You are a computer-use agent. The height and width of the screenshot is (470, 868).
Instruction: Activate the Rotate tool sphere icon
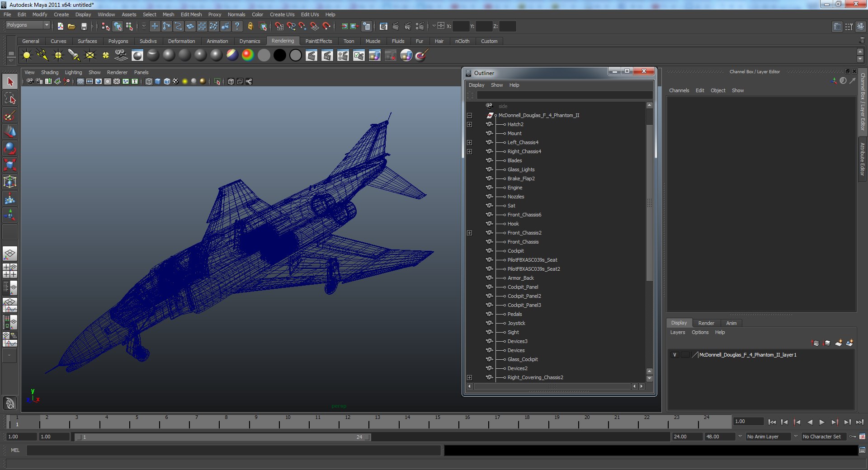[x=10, y=148]
